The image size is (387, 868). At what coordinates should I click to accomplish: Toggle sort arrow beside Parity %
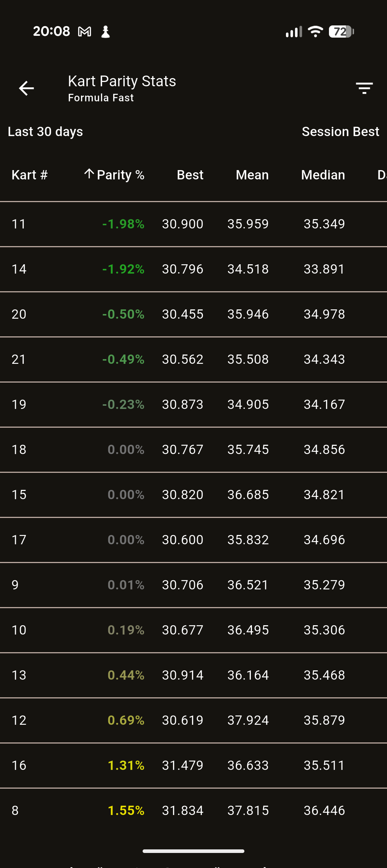pos(89,174)
